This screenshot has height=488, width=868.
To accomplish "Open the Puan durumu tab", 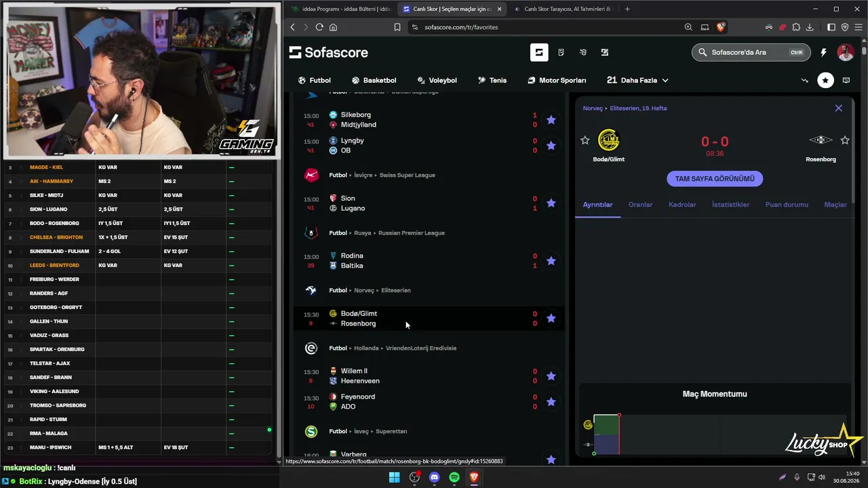I will 787,205.
